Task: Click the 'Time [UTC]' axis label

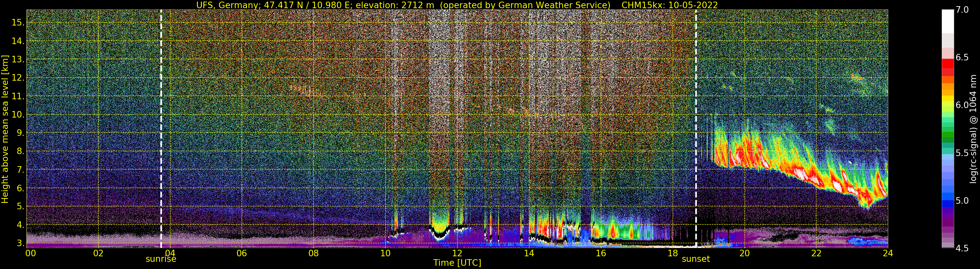Action: click(x=457, y=263)
